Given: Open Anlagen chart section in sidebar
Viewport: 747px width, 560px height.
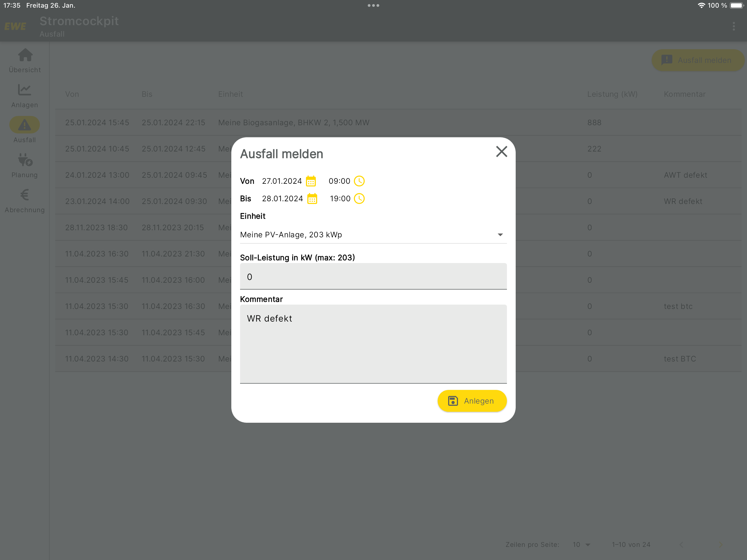Looking at the screenshot, I should 25,96.
